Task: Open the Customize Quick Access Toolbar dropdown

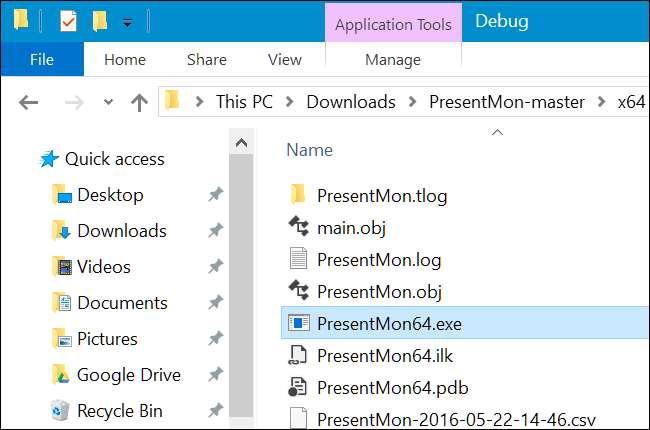Action: coord(127,22)
